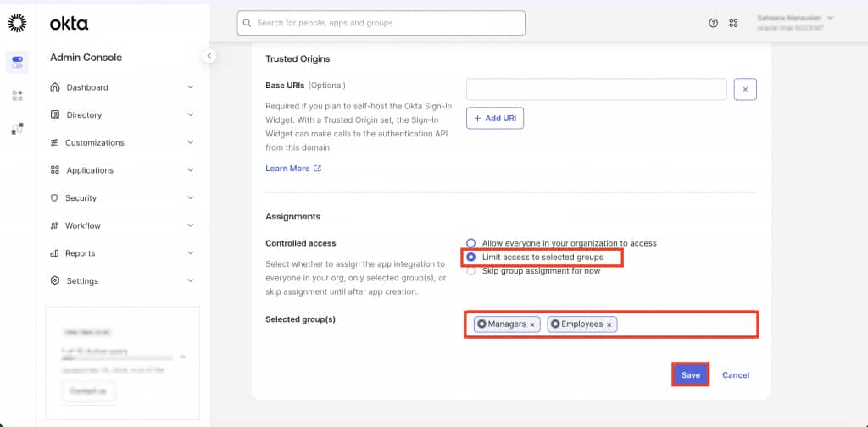Image resolution: width=868 pixels, height=427 pixels.
Task: Select Allow everyone in your organization to access
Action: (x=470, y=243)
